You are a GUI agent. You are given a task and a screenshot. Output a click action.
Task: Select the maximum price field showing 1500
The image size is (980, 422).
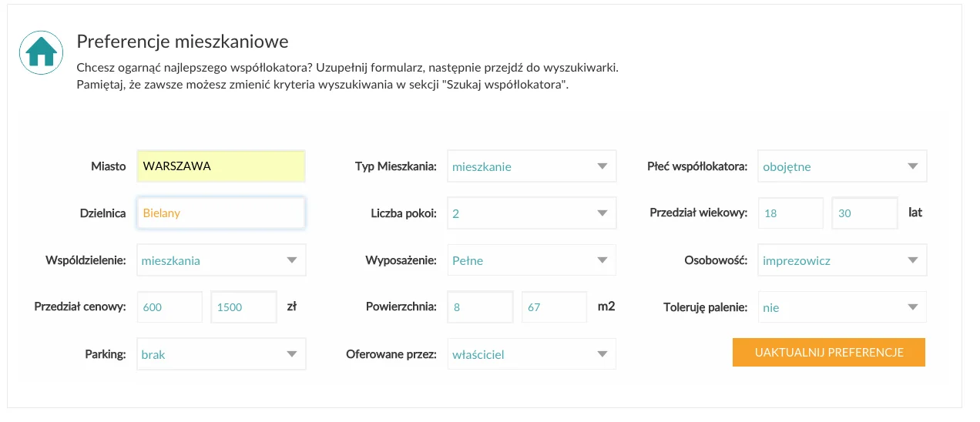coord(244,307)
